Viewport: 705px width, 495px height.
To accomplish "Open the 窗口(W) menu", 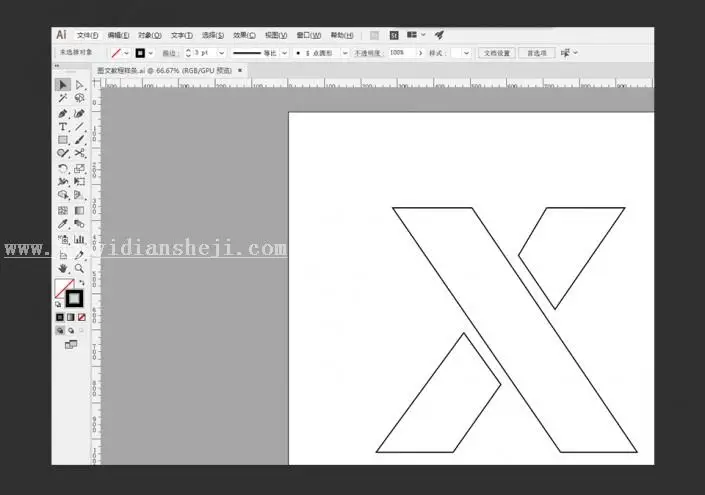I will [308, 35].
